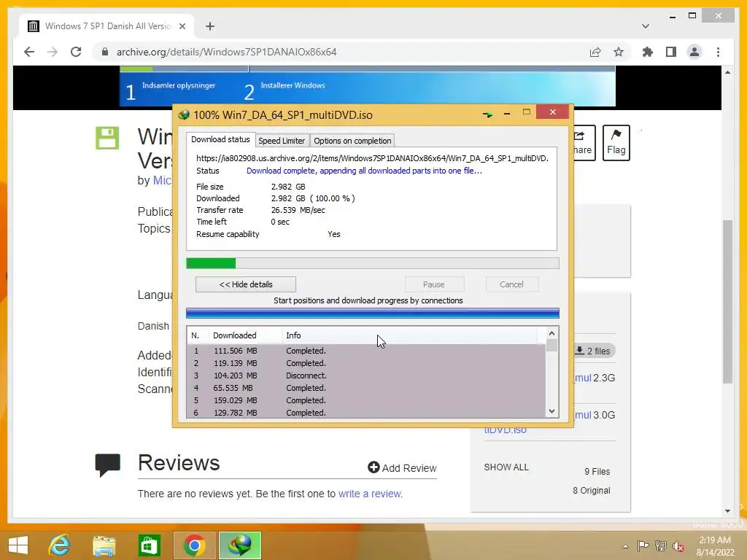Viewport: 747px width, 560px height.
Task: Bookmark this page with star icon
Action: click(619, 52)
